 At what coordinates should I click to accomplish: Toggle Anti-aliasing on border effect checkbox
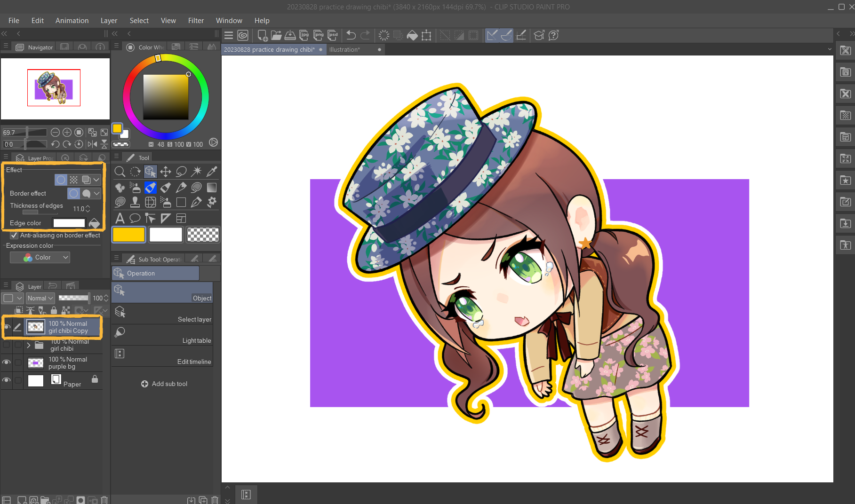click(14, 236)
